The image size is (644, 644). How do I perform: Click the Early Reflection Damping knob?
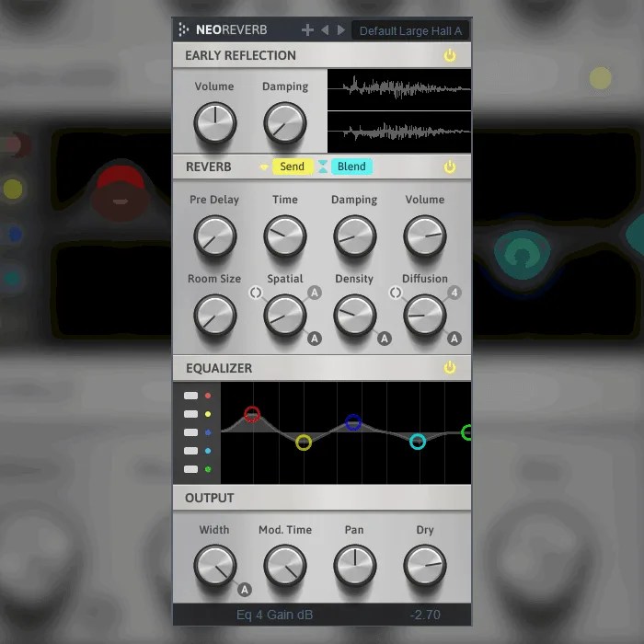tap(284, 122)
